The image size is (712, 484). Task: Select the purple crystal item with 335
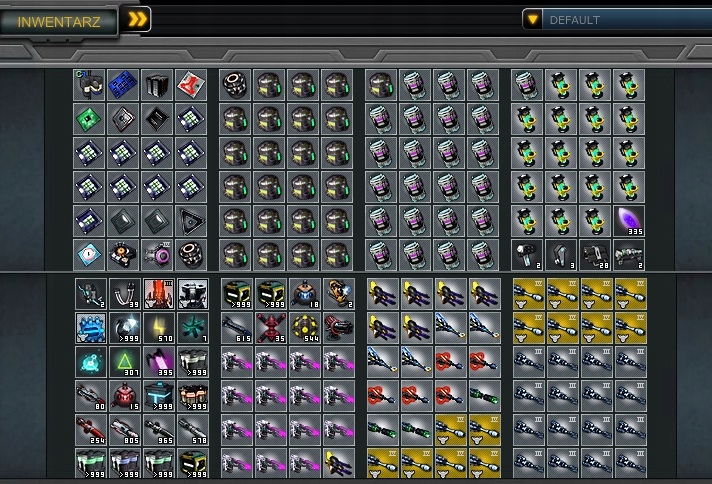coord(629,221)
